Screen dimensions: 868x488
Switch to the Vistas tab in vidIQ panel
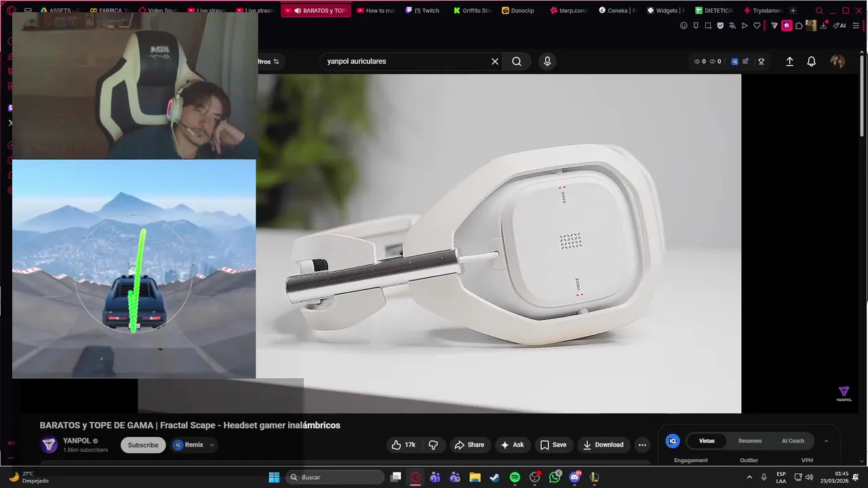click(707, 441)
